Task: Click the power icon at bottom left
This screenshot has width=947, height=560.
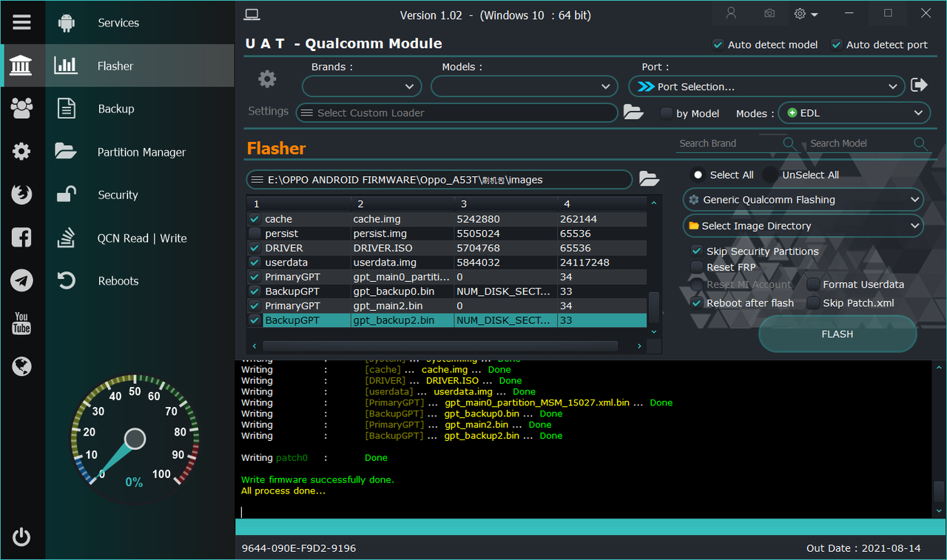Action: click(x=21, y=537)
